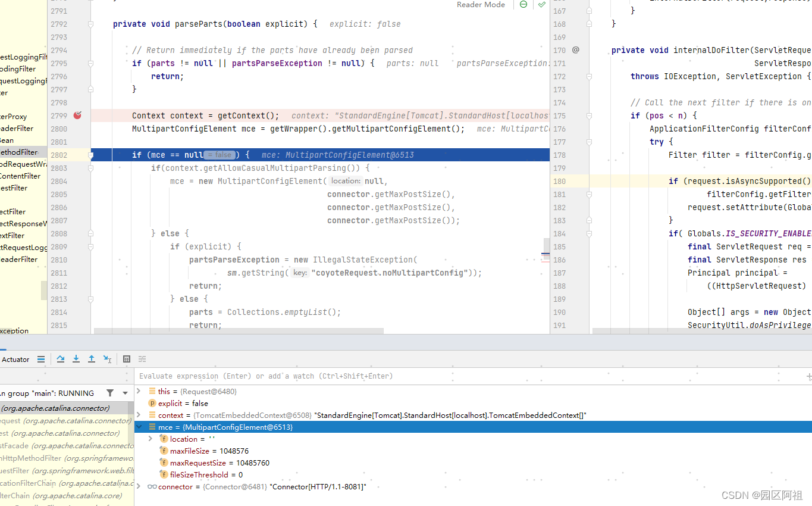This screenshot has width=812, height=506.
Task: Click the left editor horizontal scrollbar
Action: [x=239, y=331]
